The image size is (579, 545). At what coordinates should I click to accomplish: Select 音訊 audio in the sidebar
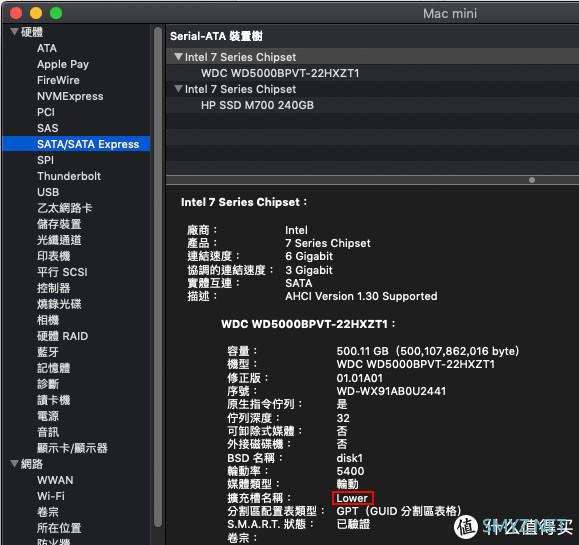tap(48, 432)
